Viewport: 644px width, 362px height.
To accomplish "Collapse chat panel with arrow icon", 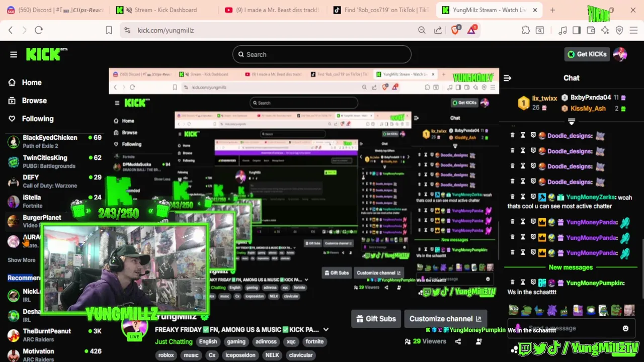I will tap(507, 78).
